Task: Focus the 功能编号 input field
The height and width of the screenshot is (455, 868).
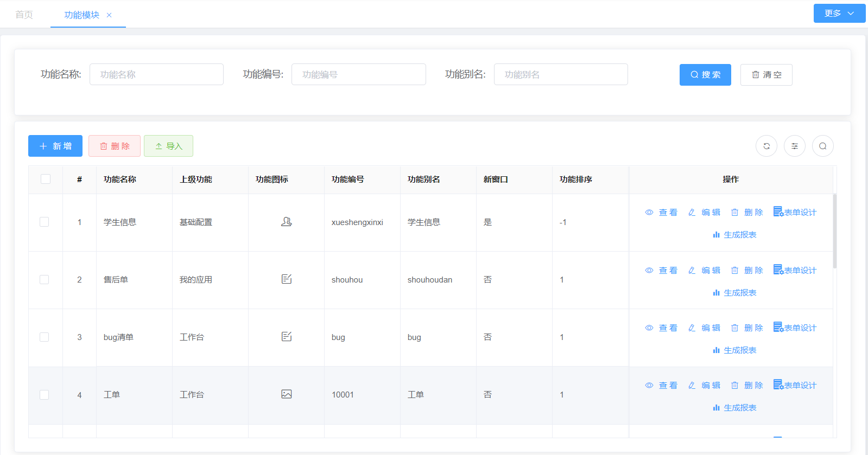Action: pyautogui.click(x=358, y=74)
